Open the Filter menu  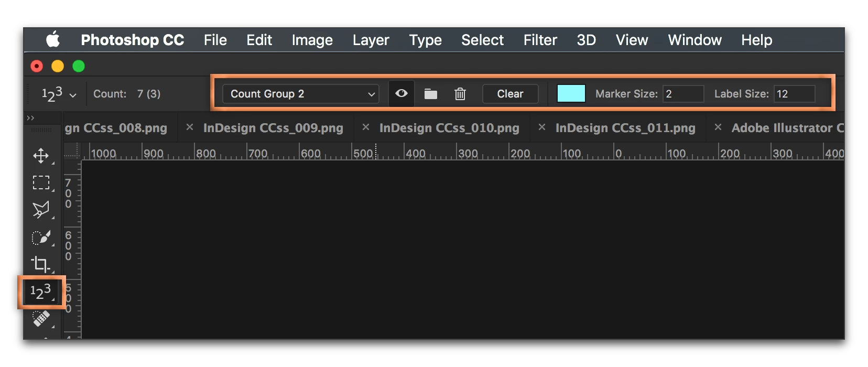(x=540, y=40)
